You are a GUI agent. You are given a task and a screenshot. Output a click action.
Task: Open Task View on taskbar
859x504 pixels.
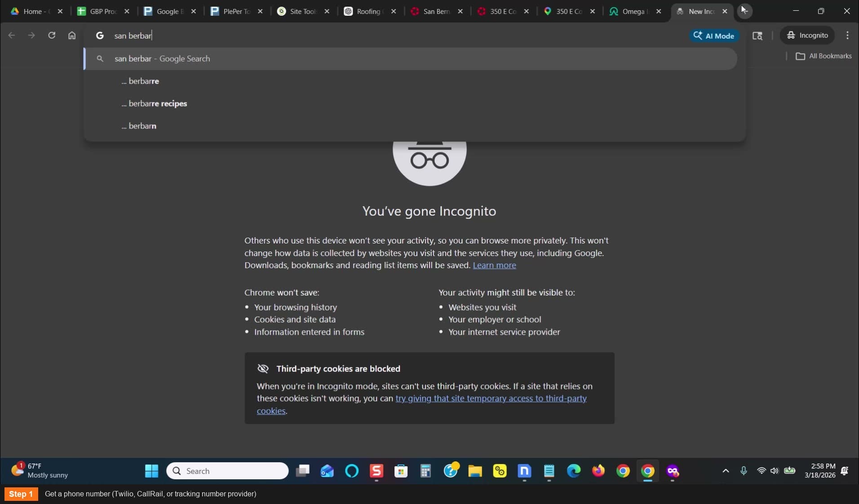(302, 471)
